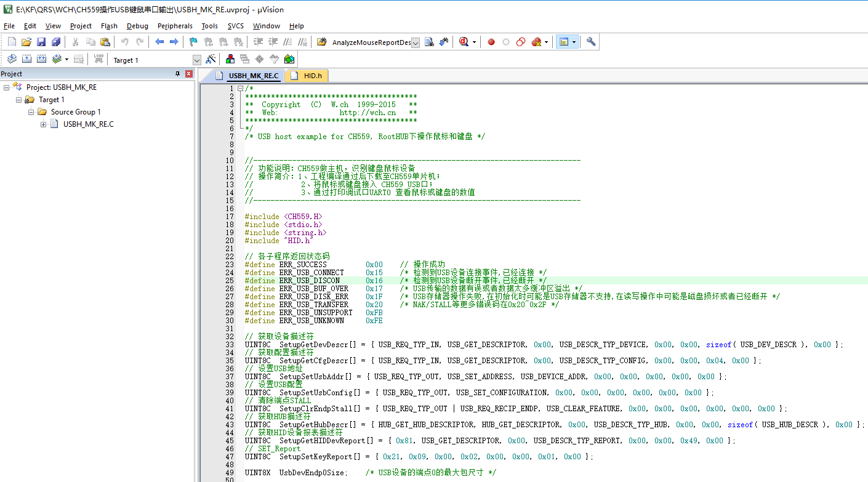Open the Project menu

(81, 26)
